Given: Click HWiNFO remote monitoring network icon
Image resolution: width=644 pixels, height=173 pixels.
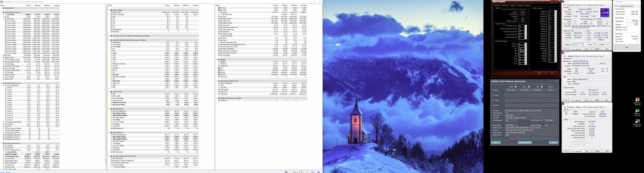Looking at the screenshot, I should pyautogui.click(x=287, y=172).
